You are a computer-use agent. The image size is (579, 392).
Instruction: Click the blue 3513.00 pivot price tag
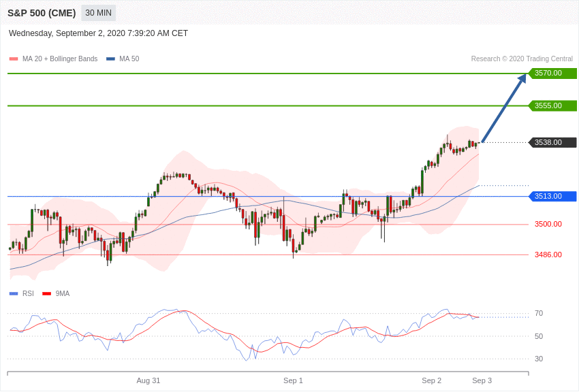pos(552,197)
